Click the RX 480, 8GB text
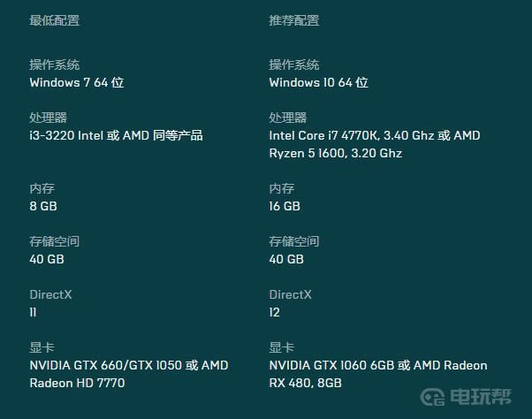532x419 pixels. (x=306, y=383)
